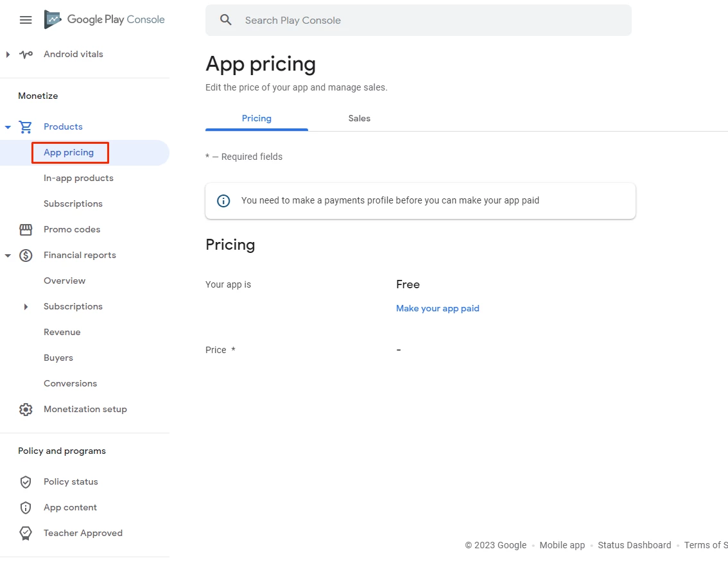The width and height of the screenshot is (728, 572).
Task: Collapse the Products section arrow
Action: (8, 127)
